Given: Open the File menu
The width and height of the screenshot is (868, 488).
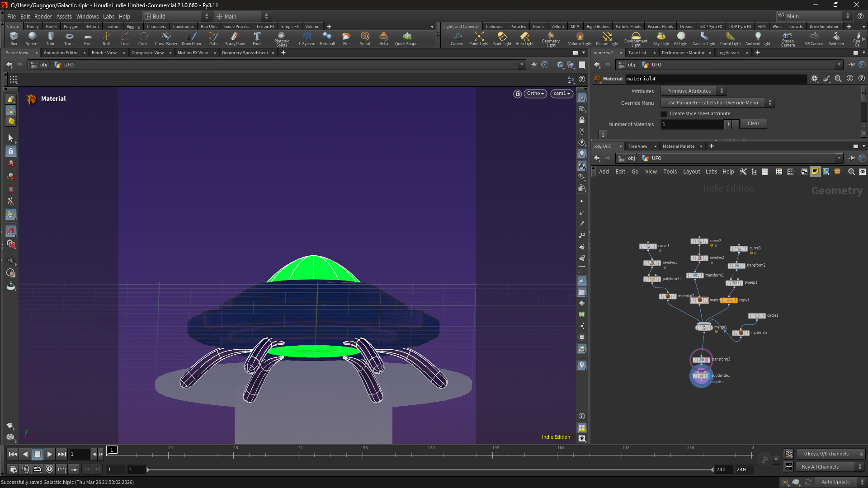Looking at the screenshot, I should click(11, 16).
